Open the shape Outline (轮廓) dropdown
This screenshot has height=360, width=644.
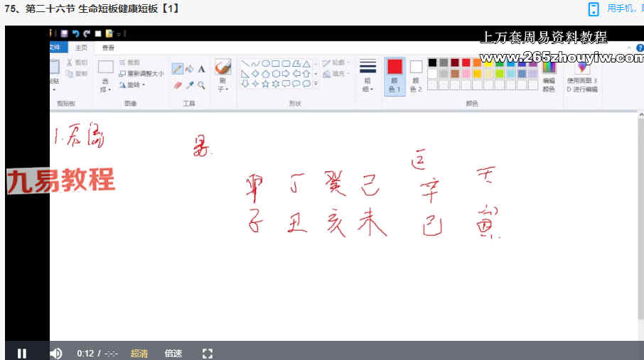pyautogui.click(x=336, y=62)
